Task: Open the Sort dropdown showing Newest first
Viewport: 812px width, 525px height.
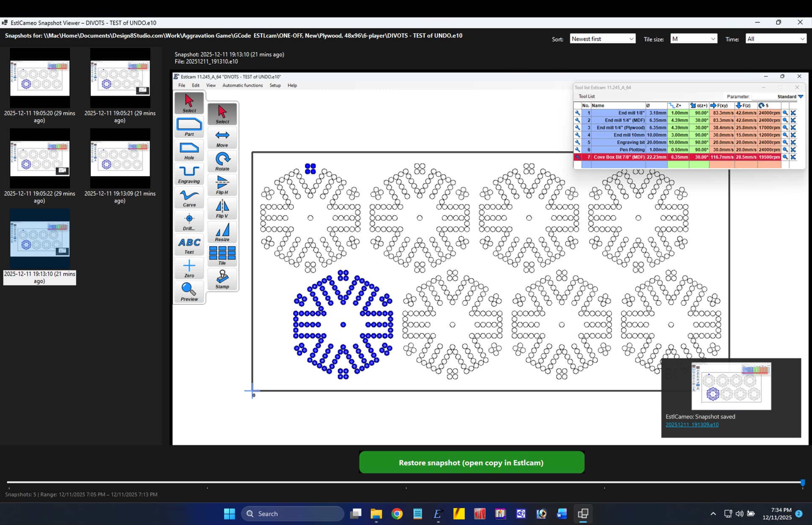Action: 602,39
